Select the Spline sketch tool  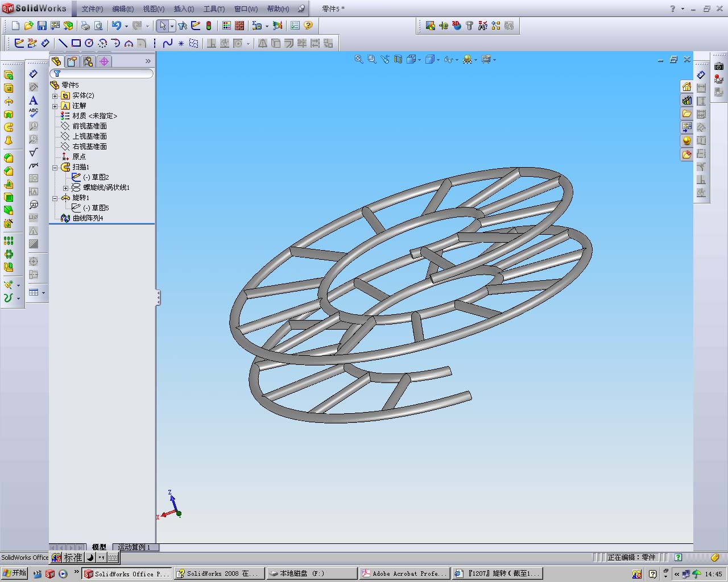[x=168, y=43]
